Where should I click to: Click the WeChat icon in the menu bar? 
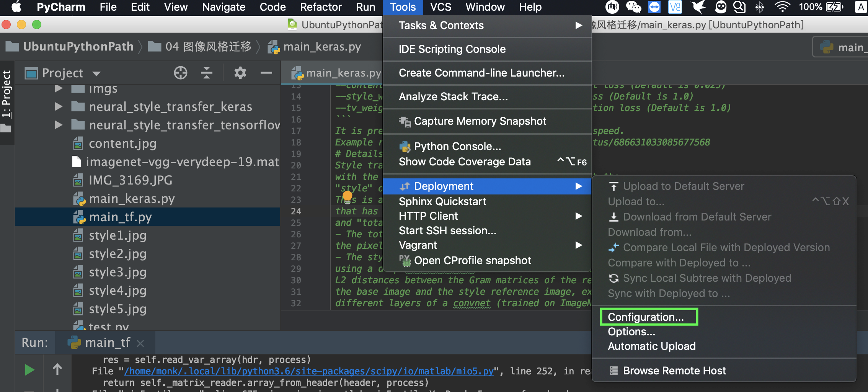pos(633,7)
